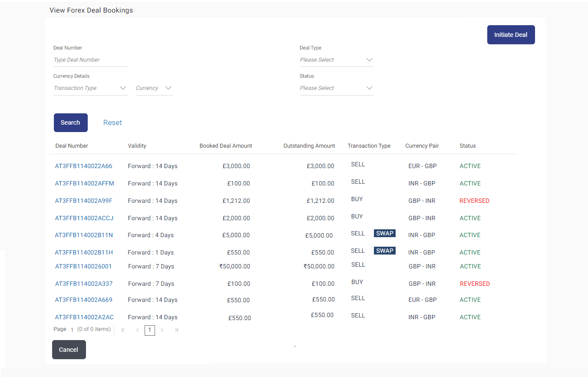Open deal AT3FFB114002B11N

[84, 235]
